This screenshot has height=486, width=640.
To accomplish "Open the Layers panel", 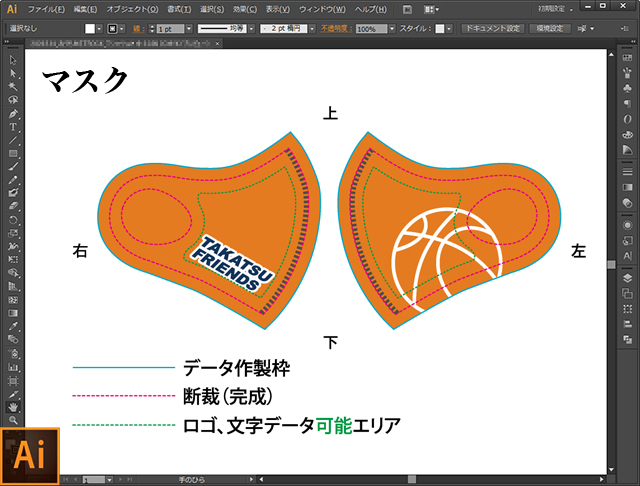I will pos(627,278).
